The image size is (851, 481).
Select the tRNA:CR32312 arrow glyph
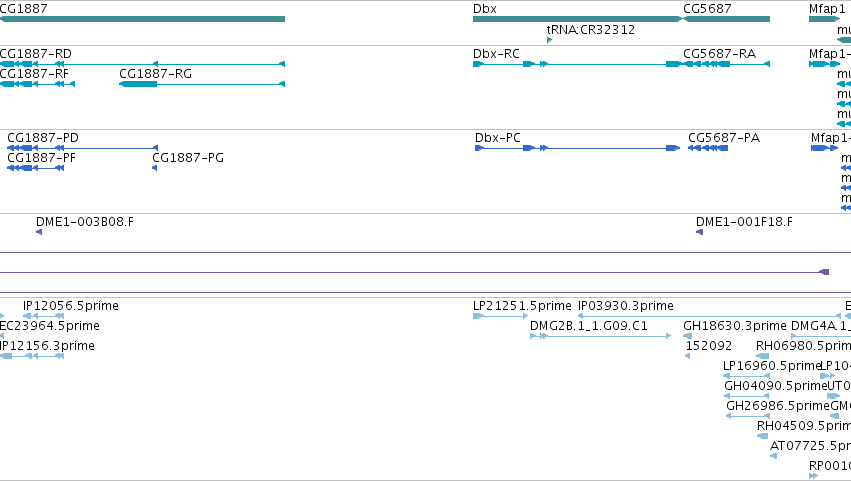[550, 40]
